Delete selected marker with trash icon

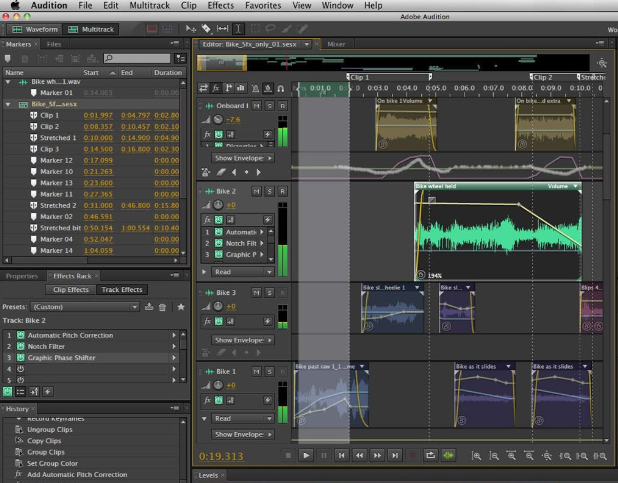pos(24,59)
